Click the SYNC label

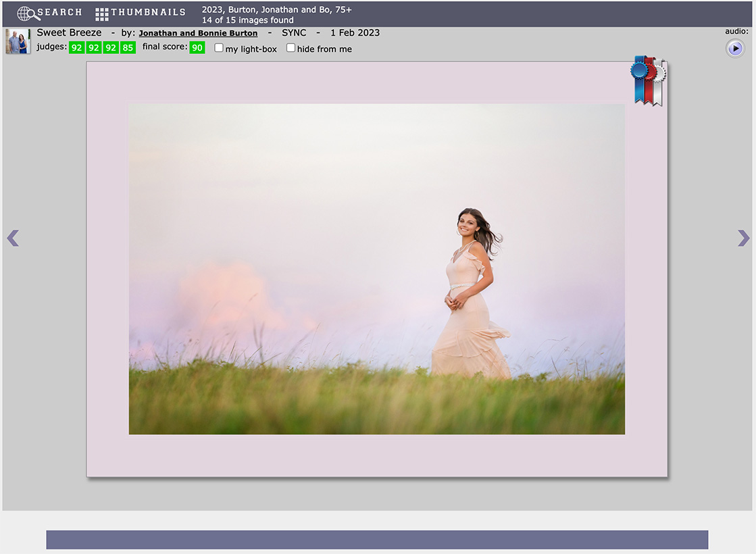pyautogui.click(x=294, y=32)
